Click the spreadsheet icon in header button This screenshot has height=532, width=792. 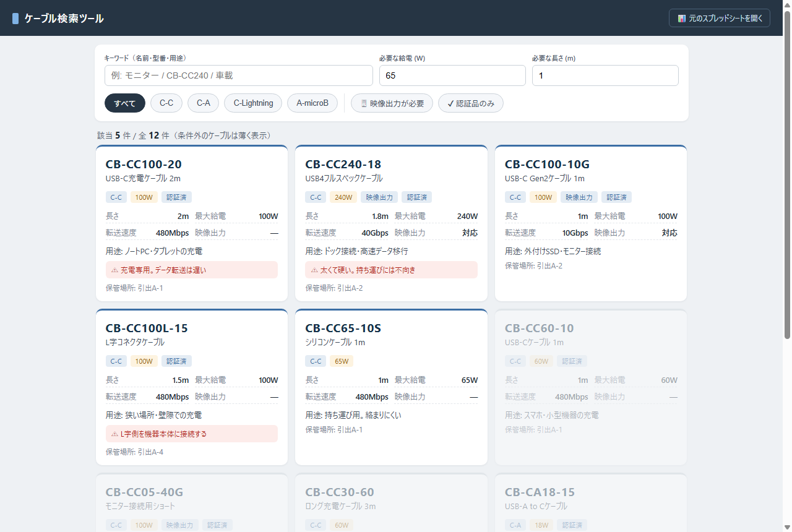tap(682, 19)
